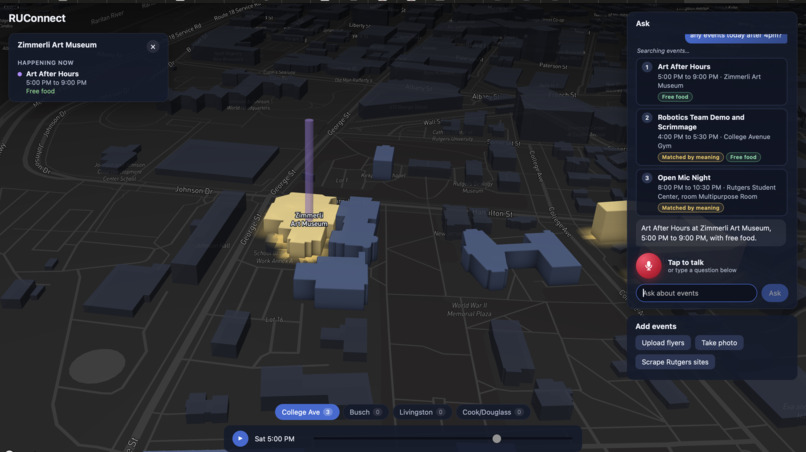Submit question with the Ask button

pos(775,293)
